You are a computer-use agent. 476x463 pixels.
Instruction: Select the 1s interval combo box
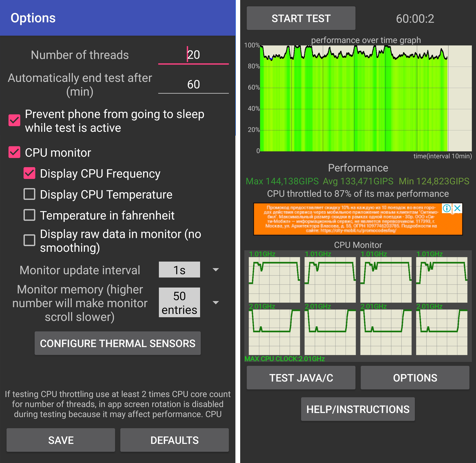click(179, 270)
